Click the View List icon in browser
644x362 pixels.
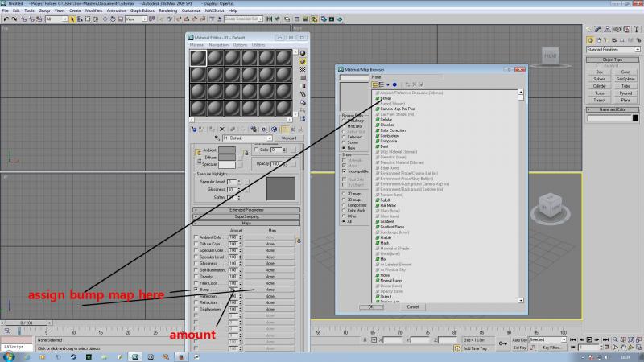(x=374, y=84)
